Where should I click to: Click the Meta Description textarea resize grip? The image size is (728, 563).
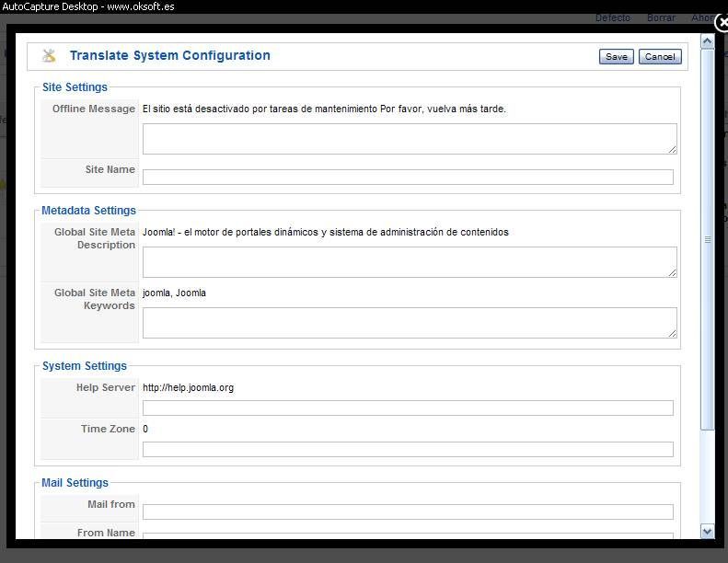pyautogui.click(x=672, y=273)
